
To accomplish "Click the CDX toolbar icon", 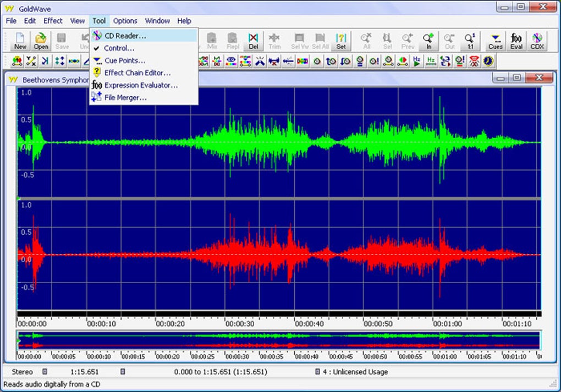I will click(x=537, y=41).
